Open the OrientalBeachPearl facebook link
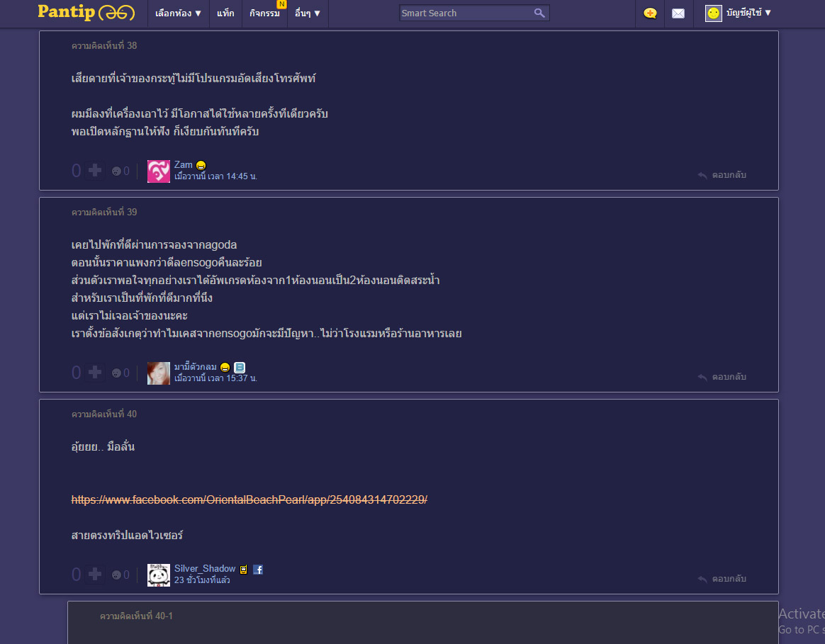Image resolution: width=825 pixels, height=644 pixels. 249,499
